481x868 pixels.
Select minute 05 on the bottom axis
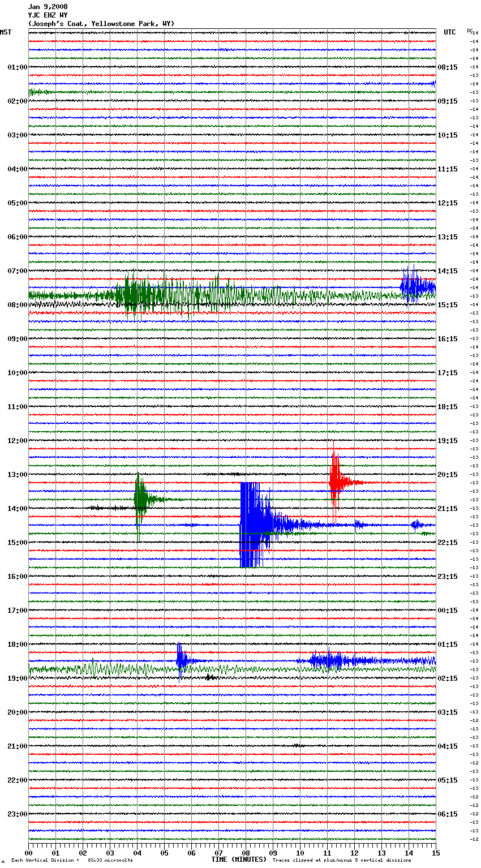coord(164,853)
